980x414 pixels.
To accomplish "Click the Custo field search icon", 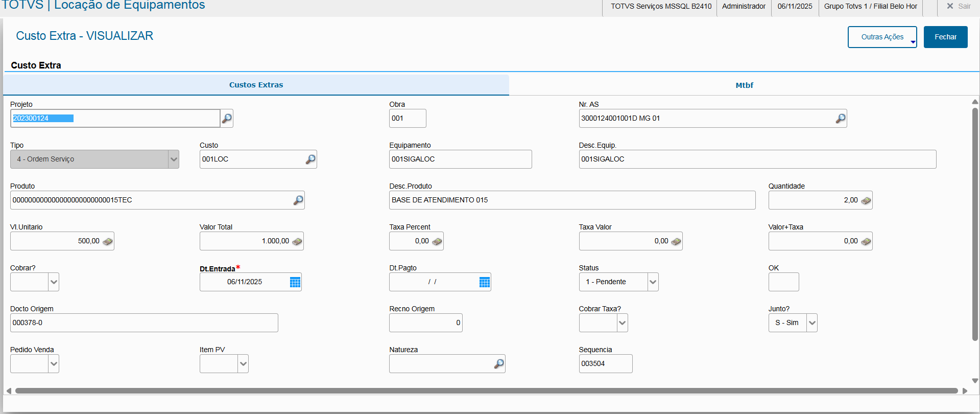I will [x=310, y=159].
